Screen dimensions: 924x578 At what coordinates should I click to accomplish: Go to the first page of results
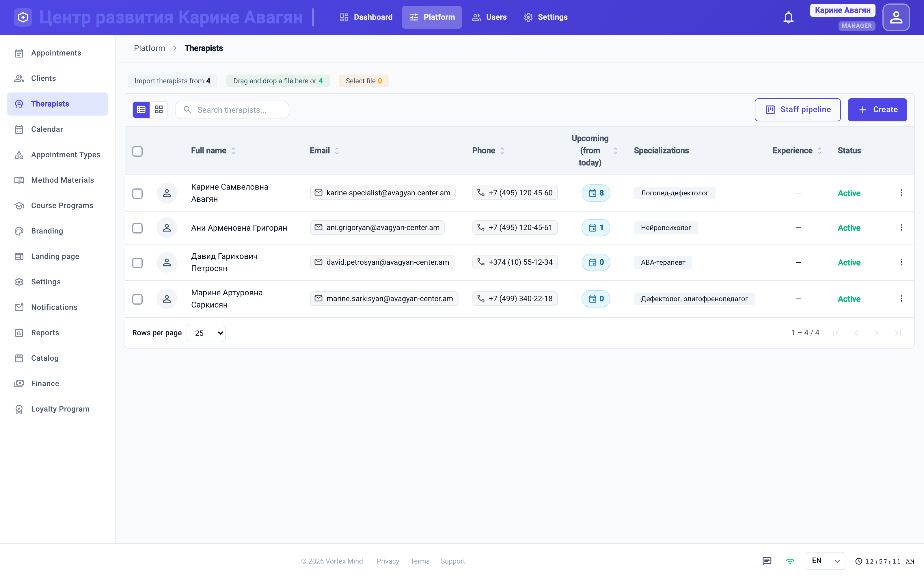pyautogui.click(x=836, y=333)
